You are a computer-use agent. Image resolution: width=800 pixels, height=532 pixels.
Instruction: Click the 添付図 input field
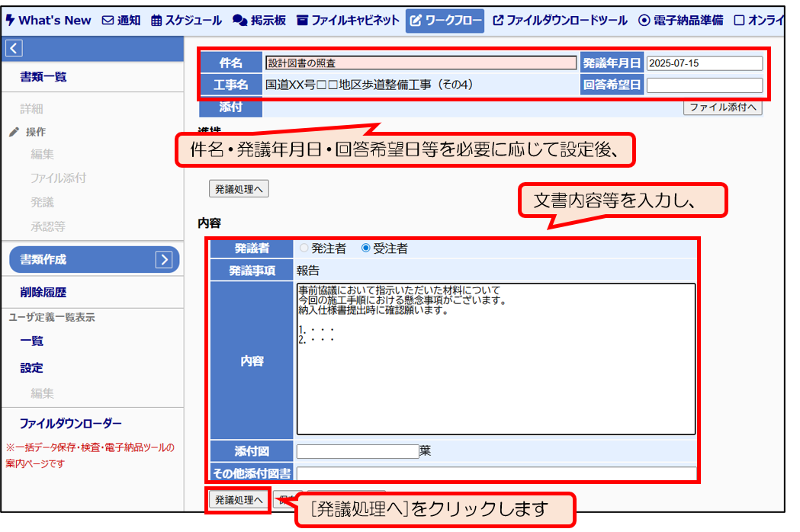pyautogui.click(x=357, y=451)
